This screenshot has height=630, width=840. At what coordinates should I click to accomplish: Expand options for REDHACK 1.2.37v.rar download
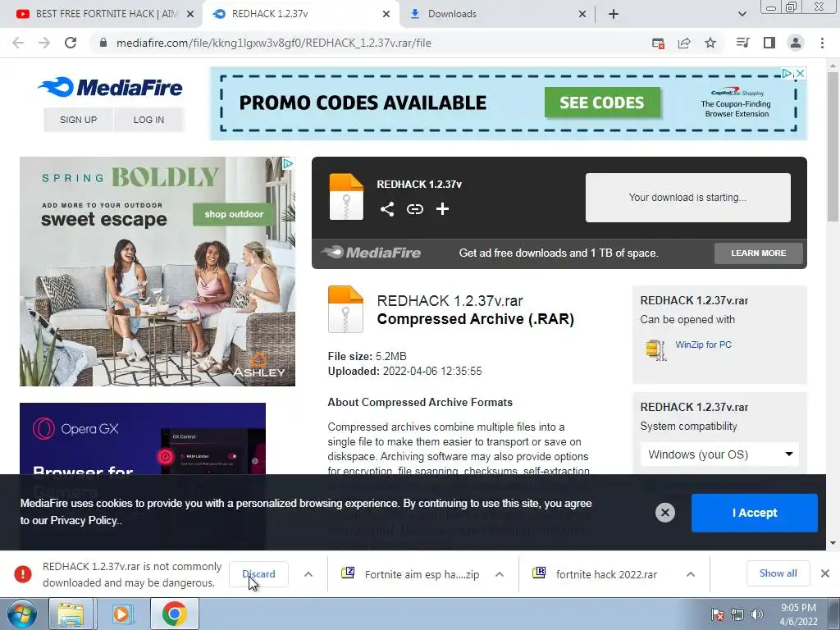click(308, 573)
